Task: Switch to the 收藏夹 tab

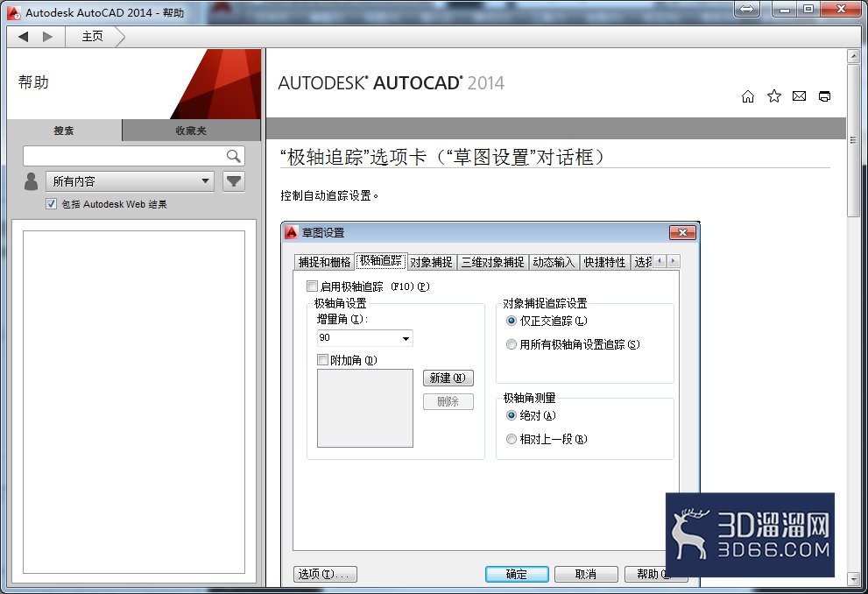Action: (x=191, y=131)
